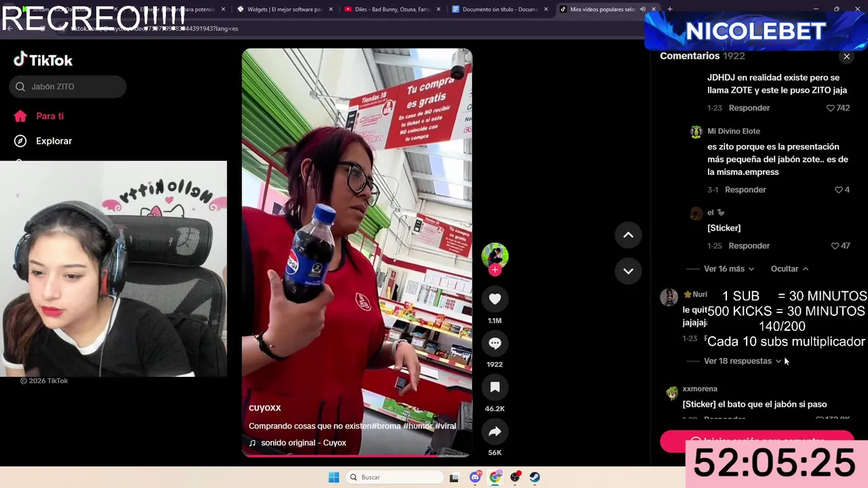Viewport: 868px width, 488px height.
Task: Click the xxmorena username
Action: (700, 389)
